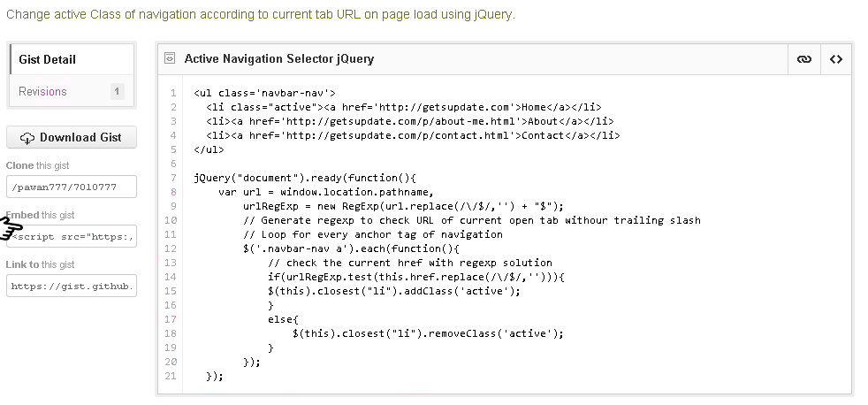
Task: Click line number 10
Action: (x=171, y=220)
